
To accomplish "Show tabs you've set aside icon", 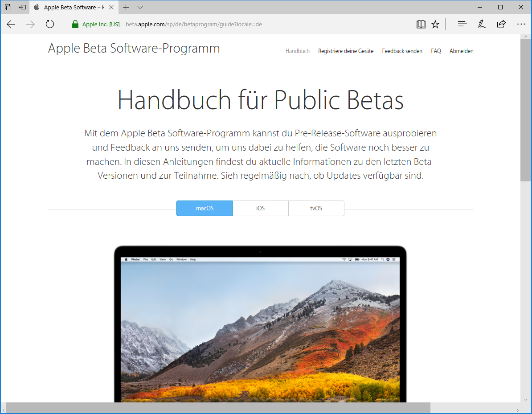I will pyautogui.click(x=8, y=8).
